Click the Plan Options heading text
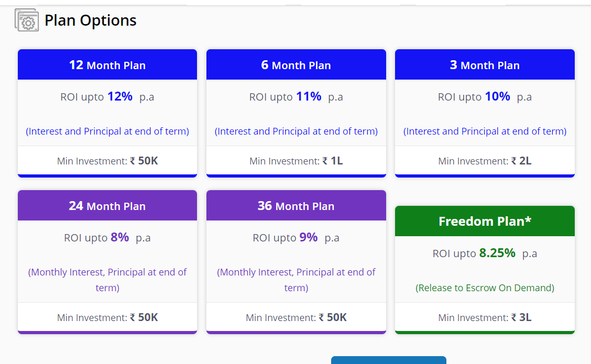 tap(91, 20)
